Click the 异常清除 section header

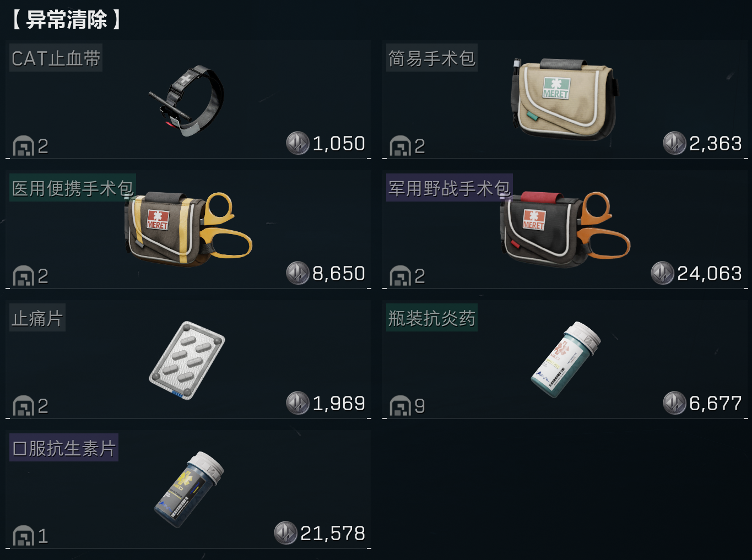[66, 20]
